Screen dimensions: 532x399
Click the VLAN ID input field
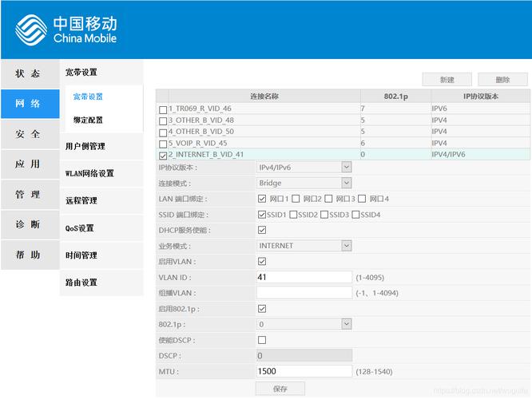coord(304,277)
